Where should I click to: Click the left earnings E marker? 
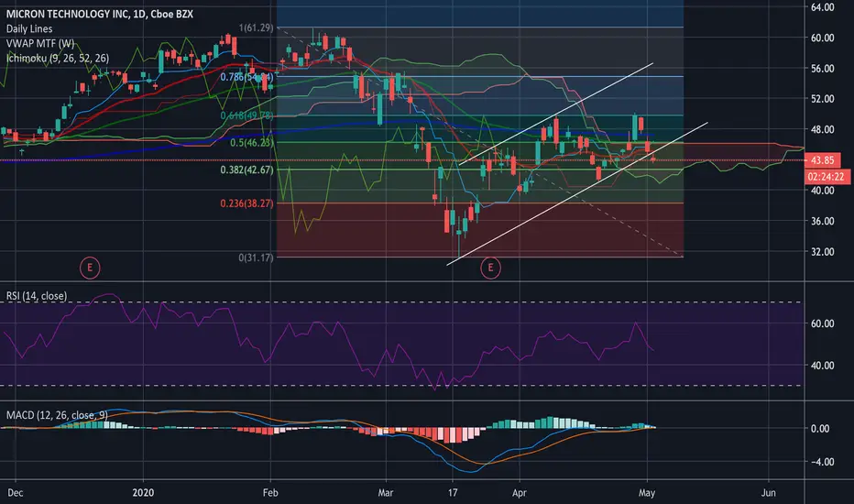pyautogui.click(x=90, y=268)
